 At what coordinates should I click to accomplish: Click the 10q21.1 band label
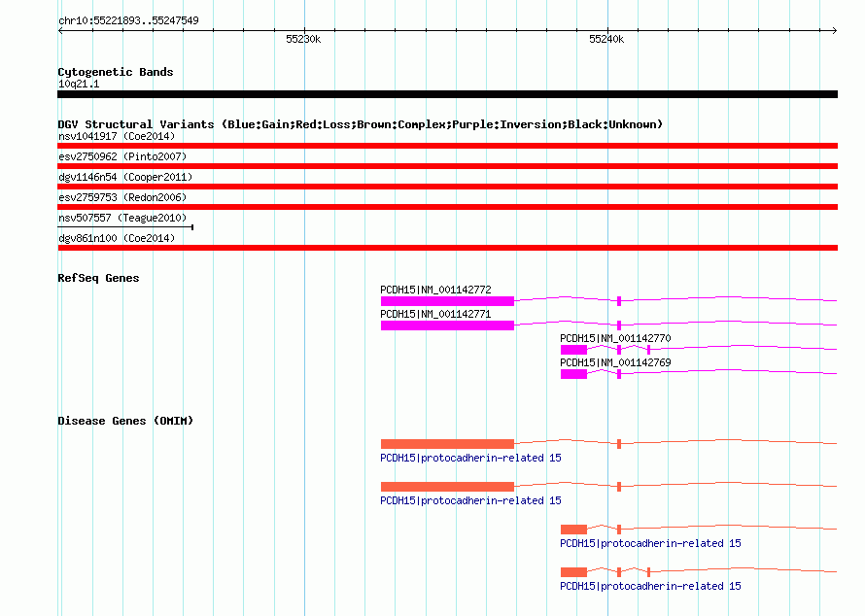(x=79, y=84)
